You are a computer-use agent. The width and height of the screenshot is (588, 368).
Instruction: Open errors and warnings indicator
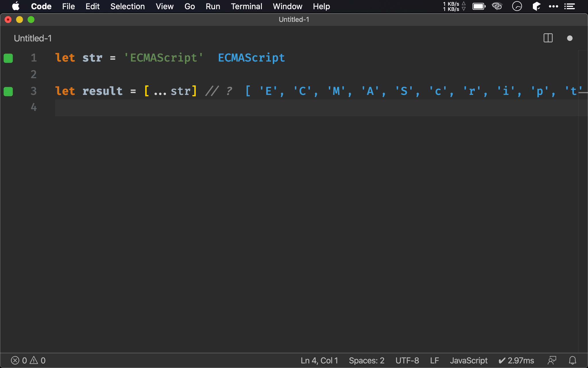pos(28,360)
